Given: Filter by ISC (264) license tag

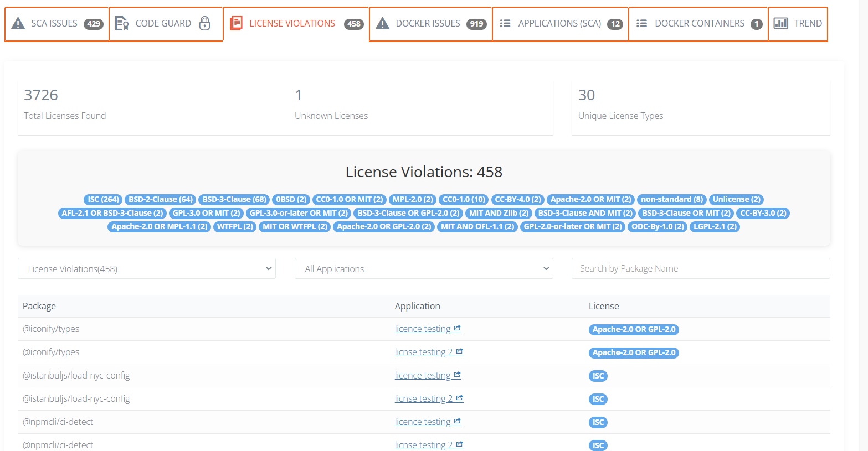Looking at the screenshot, I should click(x=104, y=199).
